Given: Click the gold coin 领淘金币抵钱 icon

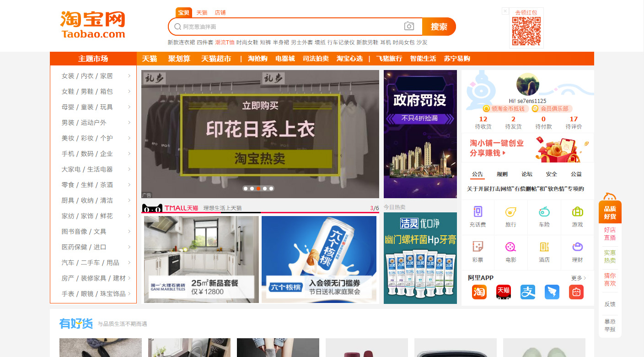Looking at the screenshot, I should pos(487,108).
